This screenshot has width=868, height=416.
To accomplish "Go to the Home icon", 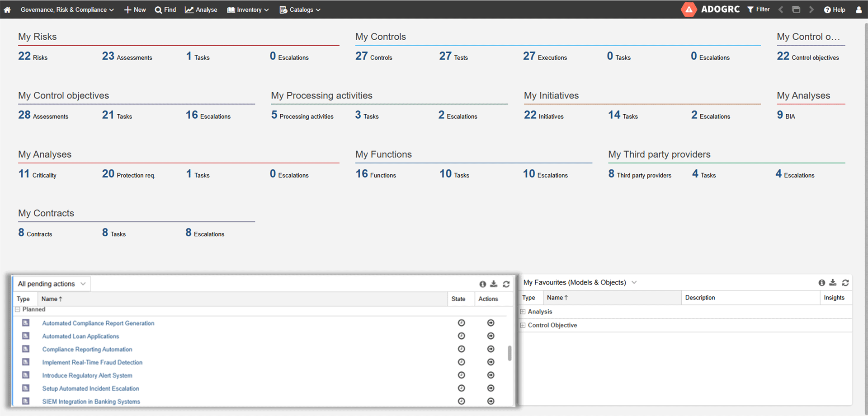I will (x=7, y=9).
